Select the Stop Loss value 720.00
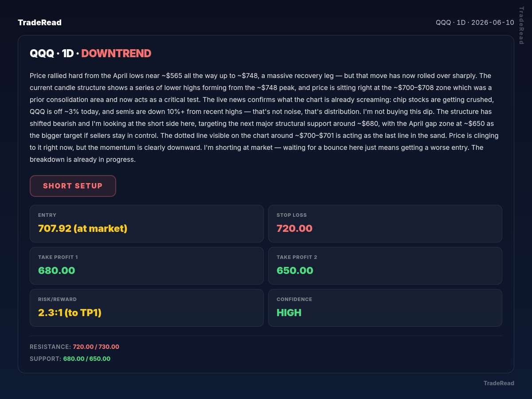532x399 pixels. click(294, 228)
